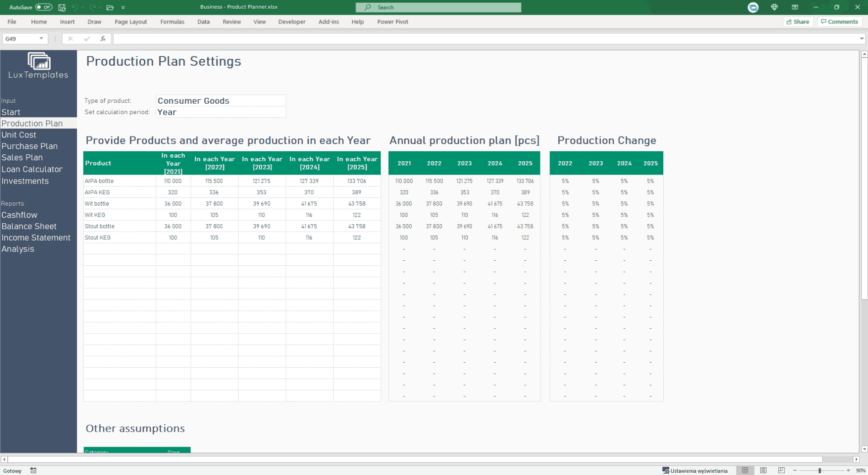The width and height of the screenshot is (868, 475).
Task: Switch to Page Layout view icon
Action: (763, 470)
